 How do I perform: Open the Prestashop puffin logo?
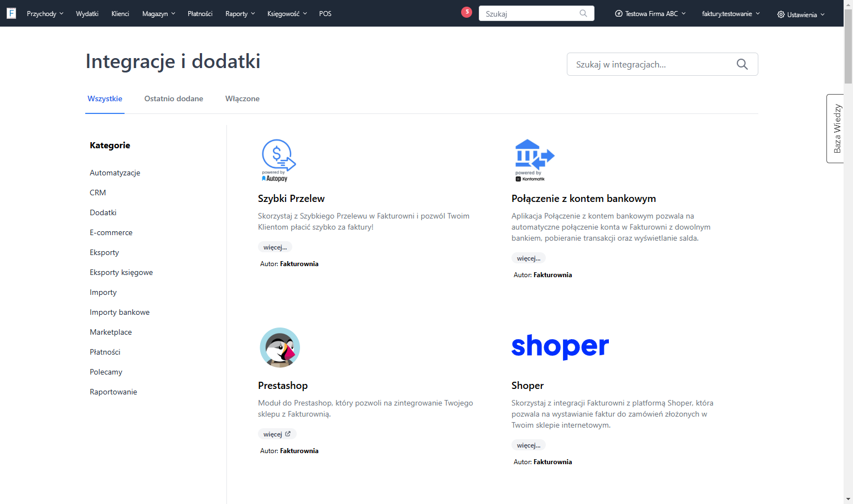coord(280,347)
